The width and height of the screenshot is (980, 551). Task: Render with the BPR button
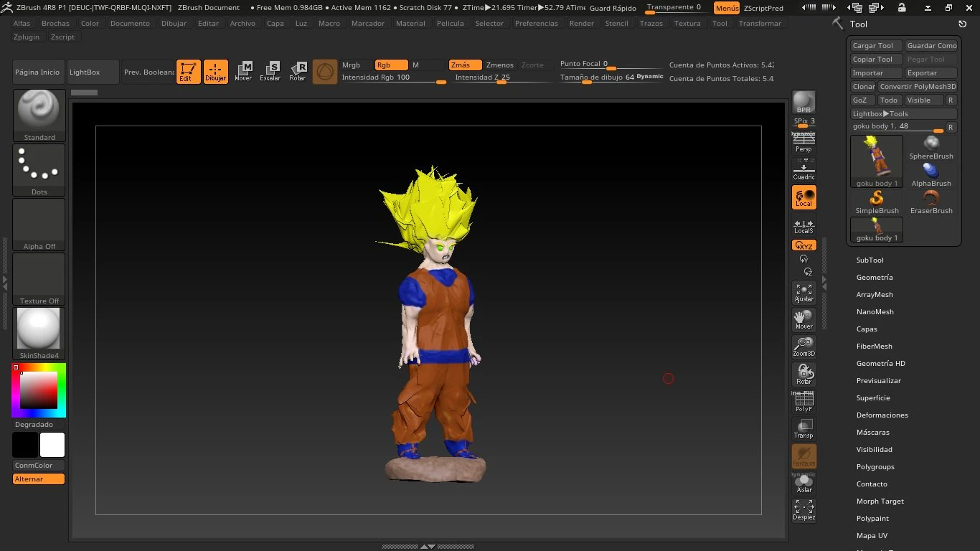pyautogui.click(x=804, y=102)
